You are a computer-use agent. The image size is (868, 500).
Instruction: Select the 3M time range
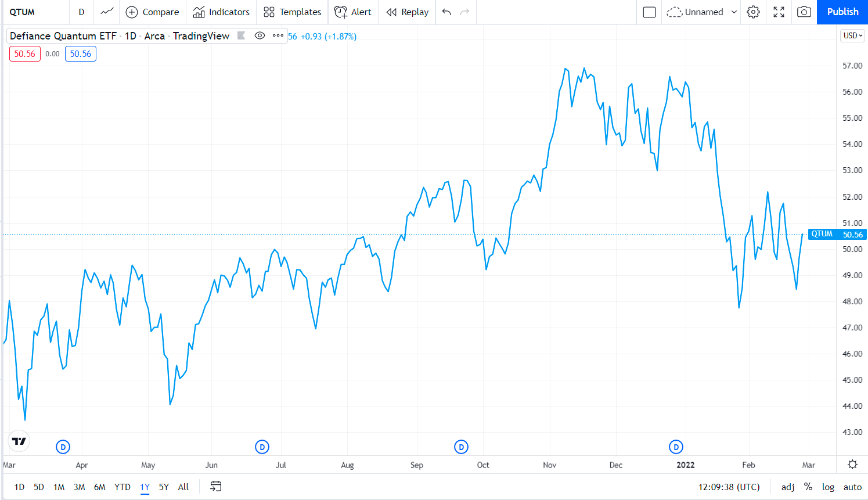coord(80,487)
